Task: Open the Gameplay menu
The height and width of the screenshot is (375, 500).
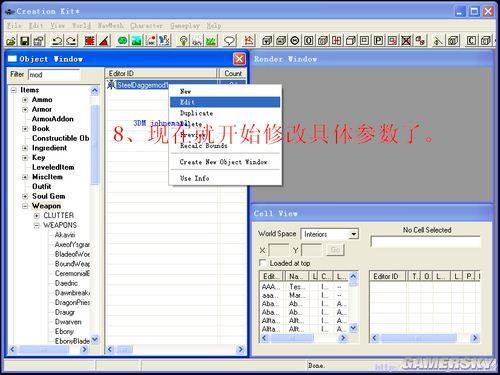Action: click(185, 26)
